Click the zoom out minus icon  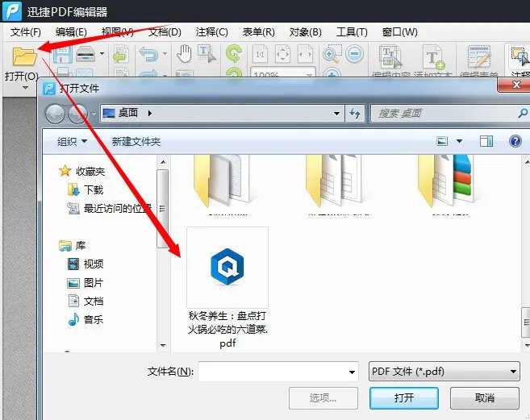pyautogui.click(x=355, y=54)
